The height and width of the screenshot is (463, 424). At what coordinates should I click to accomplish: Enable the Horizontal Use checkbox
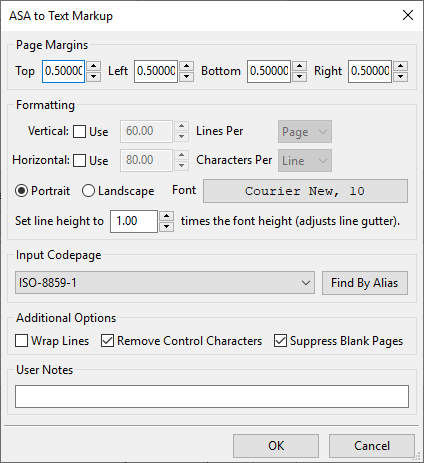click(x=80, y=160)
